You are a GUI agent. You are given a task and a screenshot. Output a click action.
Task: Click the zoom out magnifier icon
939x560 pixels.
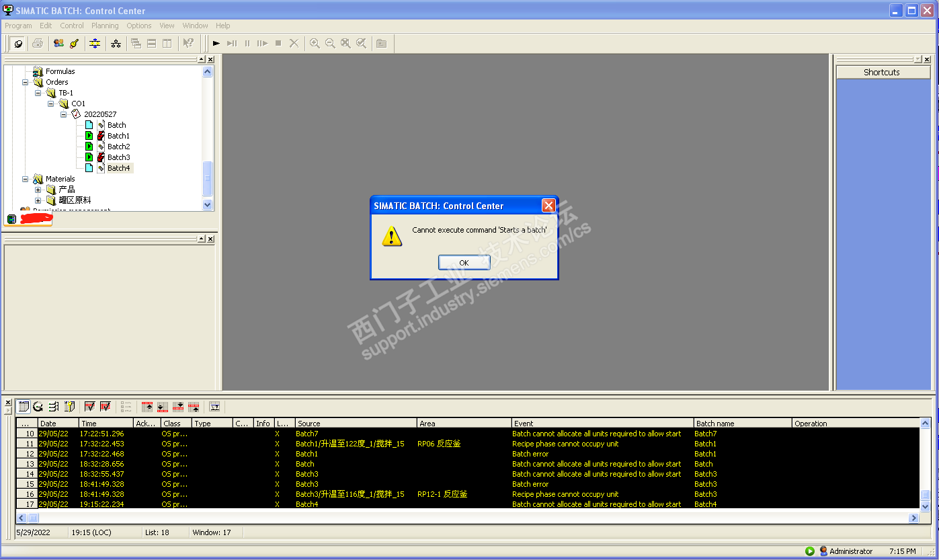pos(330,43)
